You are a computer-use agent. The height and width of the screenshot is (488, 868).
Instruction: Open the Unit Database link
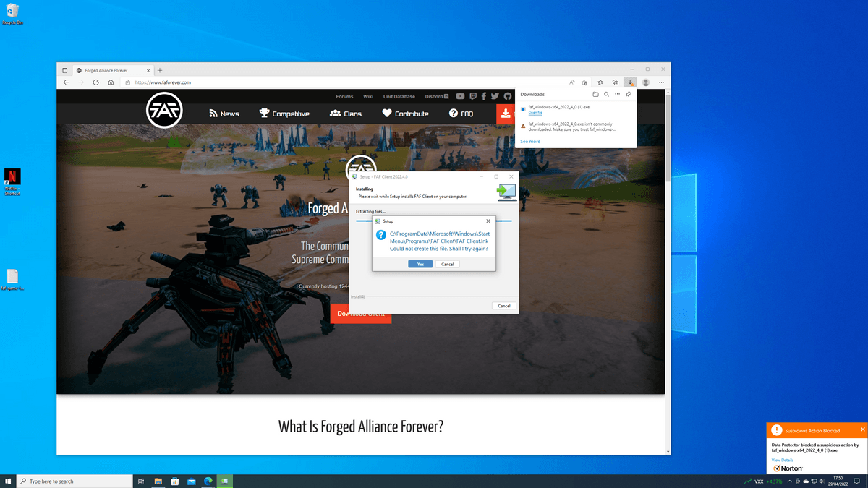click(399, 96)
